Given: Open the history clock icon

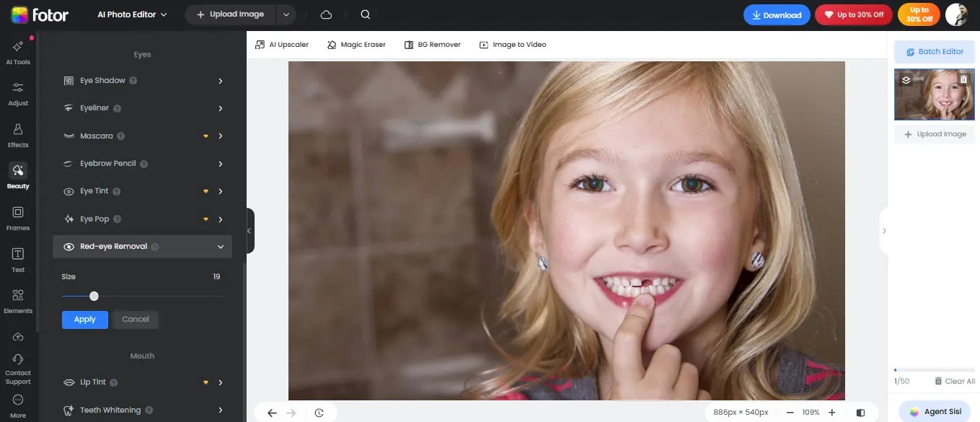Looking at the screenshot, I should point(319,413).
